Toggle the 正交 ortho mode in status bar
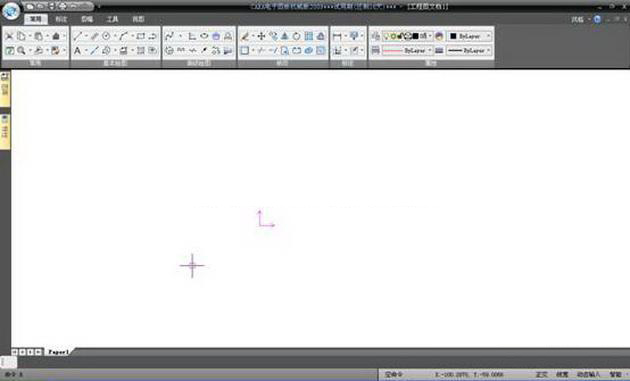Image resolution: width=630 pixels, height=381 pixels. click(541, 375)
